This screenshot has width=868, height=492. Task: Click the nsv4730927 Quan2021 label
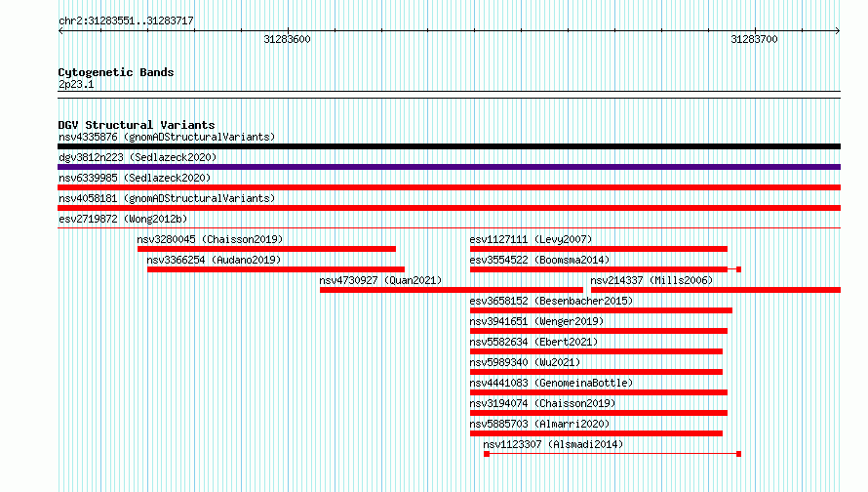coord(380,280)
